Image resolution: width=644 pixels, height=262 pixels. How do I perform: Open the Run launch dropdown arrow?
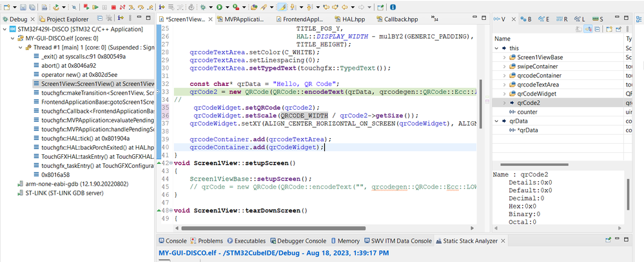(x=227, y=7)
